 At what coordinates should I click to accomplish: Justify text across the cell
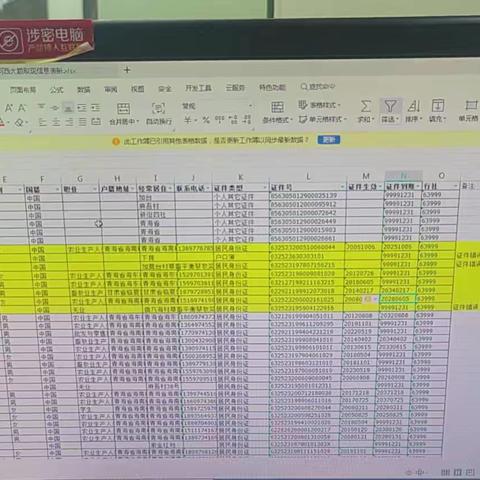coord(83,122)
